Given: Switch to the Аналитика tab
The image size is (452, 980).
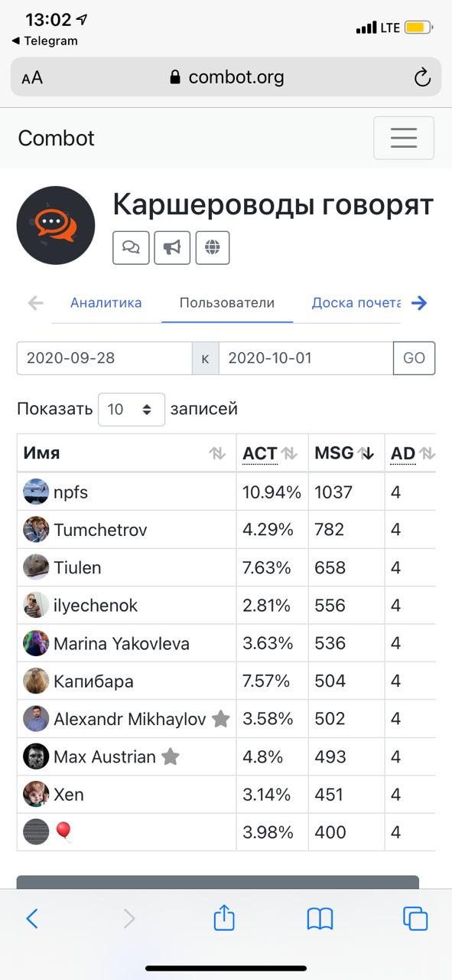Looking at the screenshot, I should coord(106,302).
